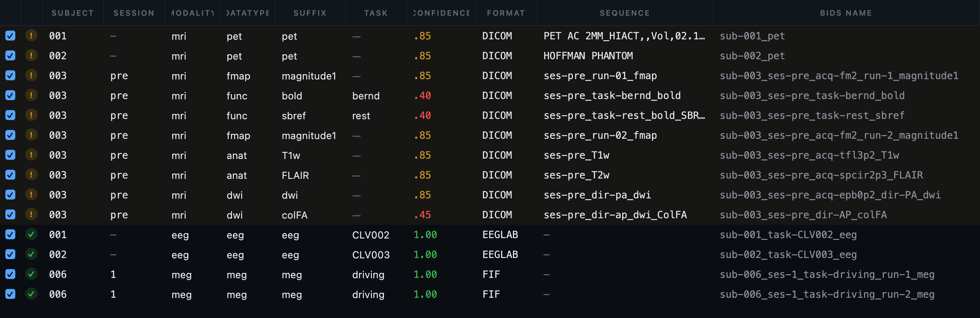
Task: Click 'ses-pre_dir-pa_dwi' sequence cell
Action: click(x=597, y=195)
